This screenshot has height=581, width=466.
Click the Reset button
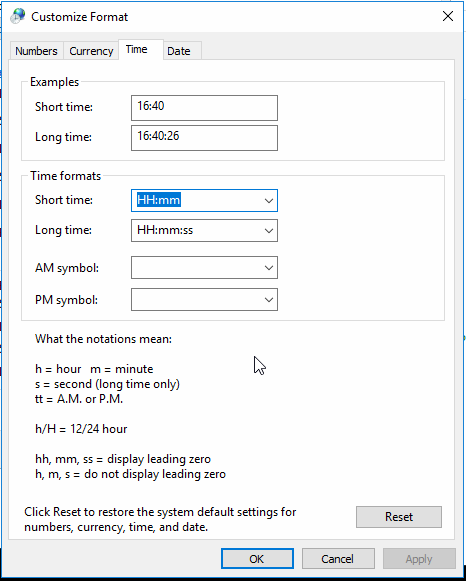(x=399, y=517)
